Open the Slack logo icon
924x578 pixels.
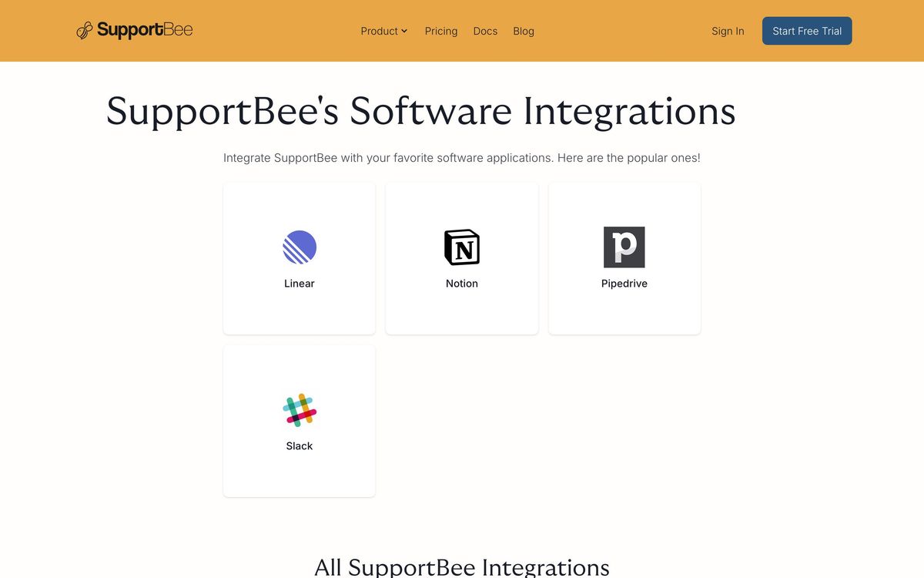(x=300, y=410)
